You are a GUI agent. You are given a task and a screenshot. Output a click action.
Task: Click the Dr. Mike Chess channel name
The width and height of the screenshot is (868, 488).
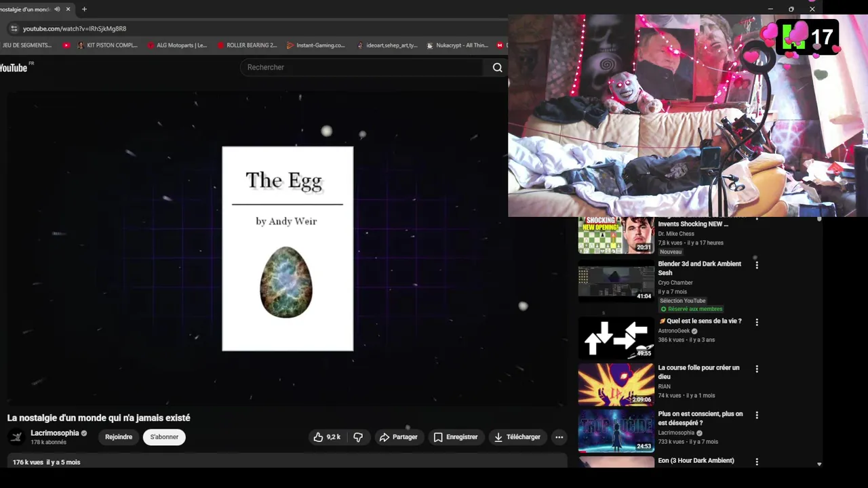point(676,234)
